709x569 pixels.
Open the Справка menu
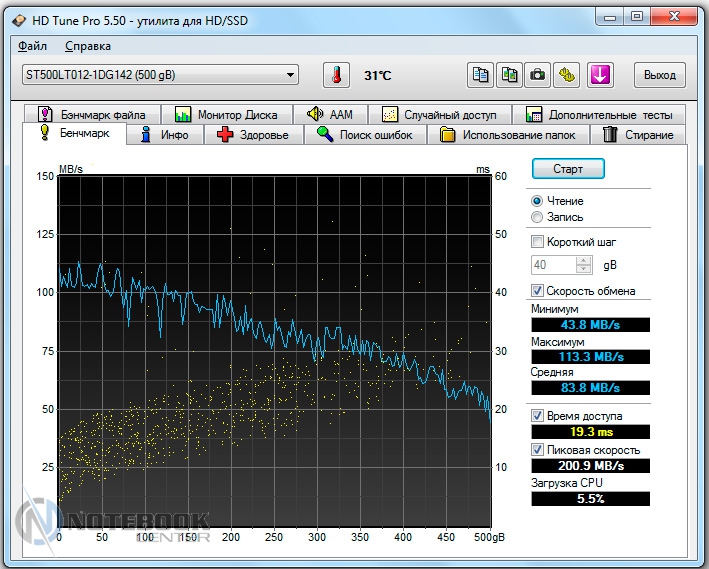[88, 46]
